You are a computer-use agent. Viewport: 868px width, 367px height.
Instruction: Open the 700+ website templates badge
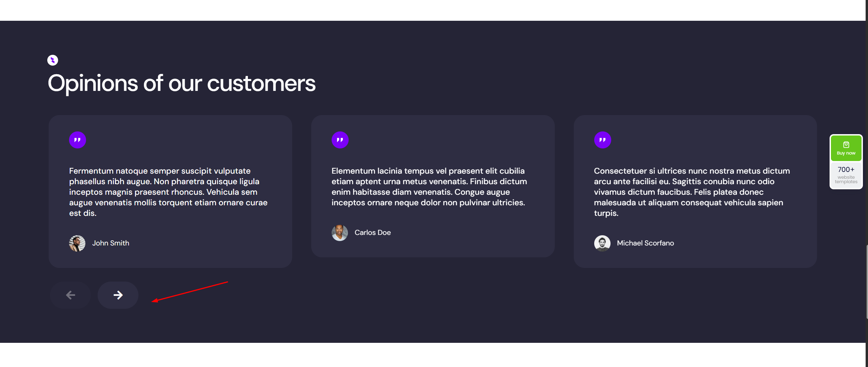[x=846, y=175]
